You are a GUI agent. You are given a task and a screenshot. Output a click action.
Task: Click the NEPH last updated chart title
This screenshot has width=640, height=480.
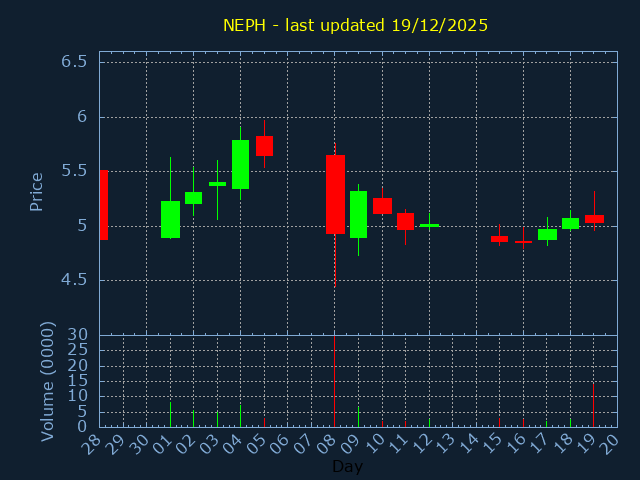[355, 25]
